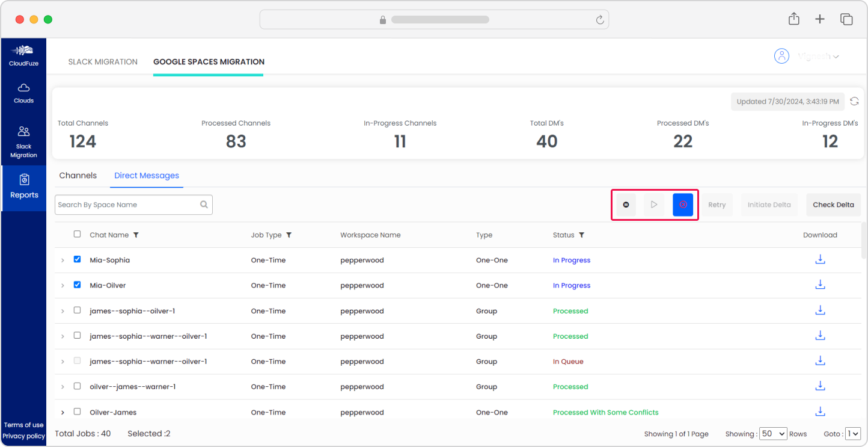Uncheck the Mia-Sophia checkbox
The height and width of the screenshot is (447, 868).
(x=77, y=259)
